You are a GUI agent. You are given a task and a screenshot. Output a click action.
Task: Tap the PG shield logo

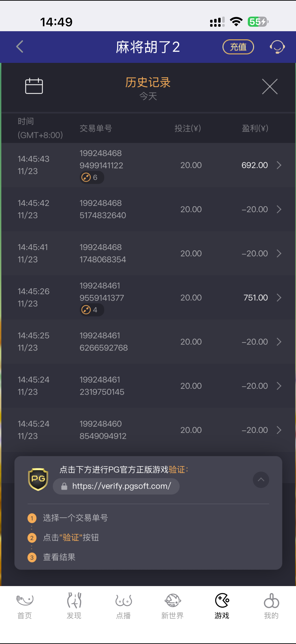pos(38,479)
